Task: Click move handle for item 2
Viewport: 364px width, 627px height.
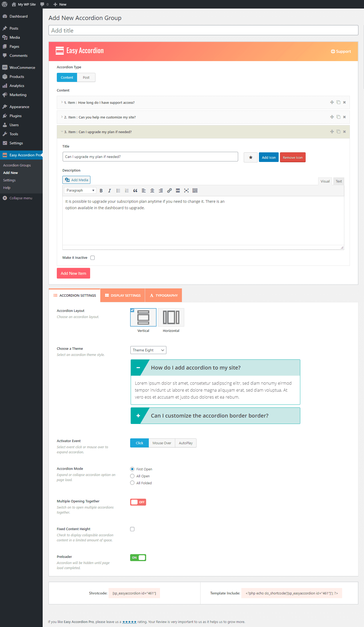Action: click(332, 117)
